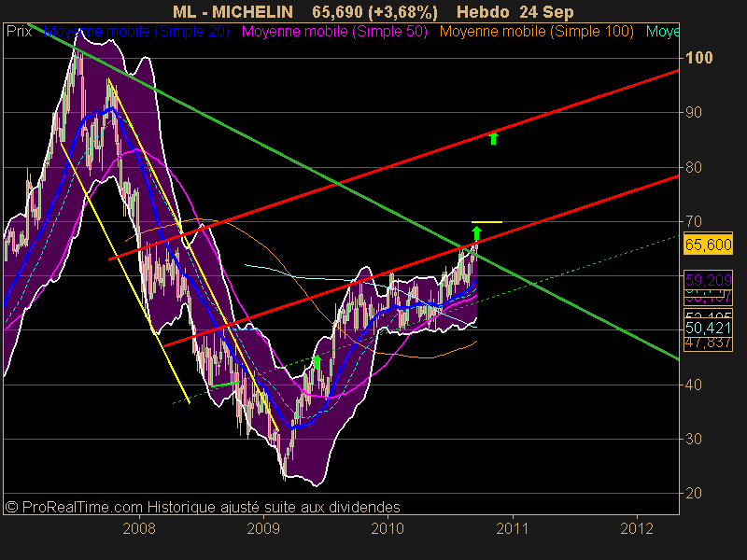This screenshot has width=747, height=560.
Task: Click the 'Prix' legend label
Action: tap(19, 32)
